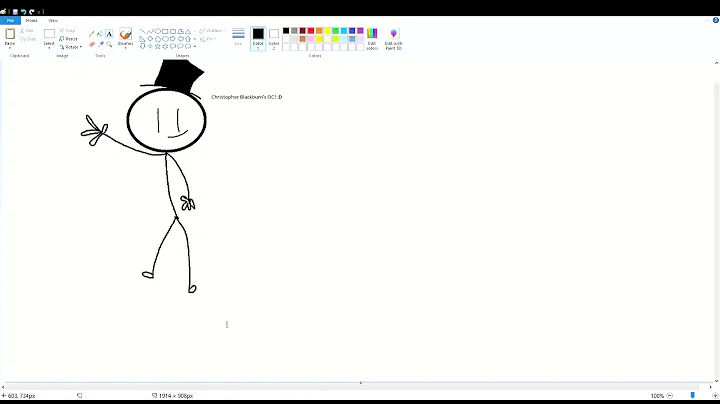Choose the Oval shape
This screenshot has width=720, height=404.
(x=158, y=31)
